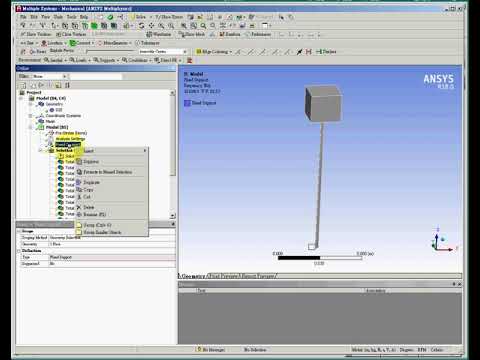
Task: Select the Solution tree node
Action: pyautogui.click(x=64, y=150)
